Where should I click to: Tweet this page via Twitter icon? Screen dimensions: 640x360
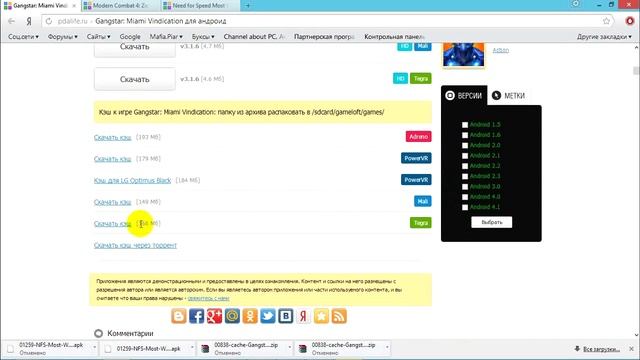click(x=268, y=316)
